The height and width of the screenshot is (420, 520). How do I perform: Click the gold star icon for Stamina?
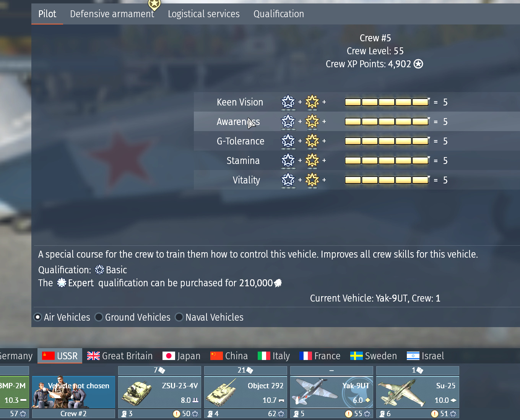pos(312,161)
